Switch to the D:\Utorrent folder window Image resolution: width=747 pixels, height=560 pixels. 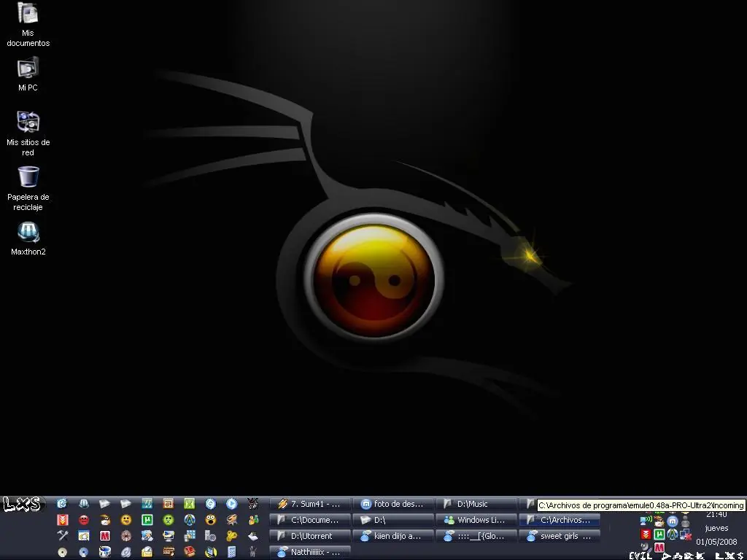(x=310, y=536)
